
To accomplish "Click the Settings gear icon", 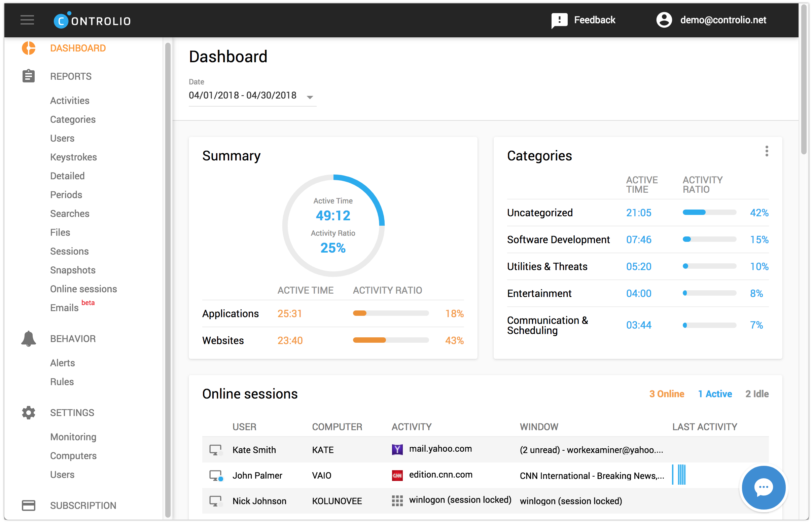I will [x=29, y=412].
